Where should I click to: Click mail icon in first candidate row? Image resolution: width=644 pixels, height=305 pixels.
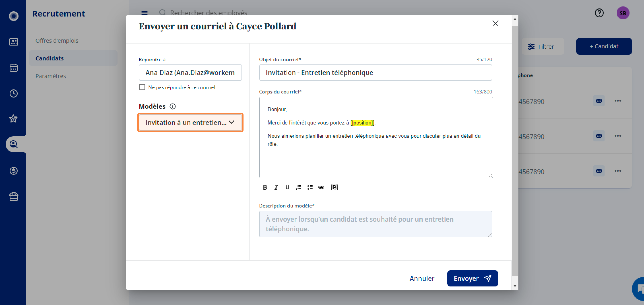599,101
